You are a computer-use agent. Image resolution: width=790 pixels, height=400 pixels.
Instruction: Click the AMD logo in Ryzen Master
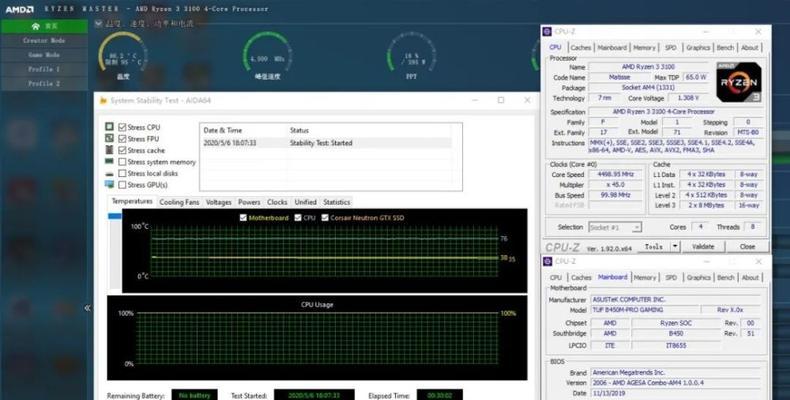[x=20, y=9]
